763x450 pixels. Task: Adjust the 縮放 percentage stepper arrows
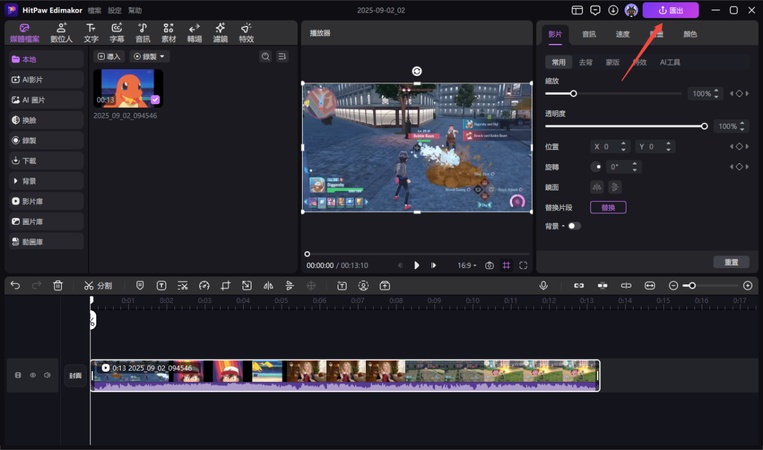(716, 93)
